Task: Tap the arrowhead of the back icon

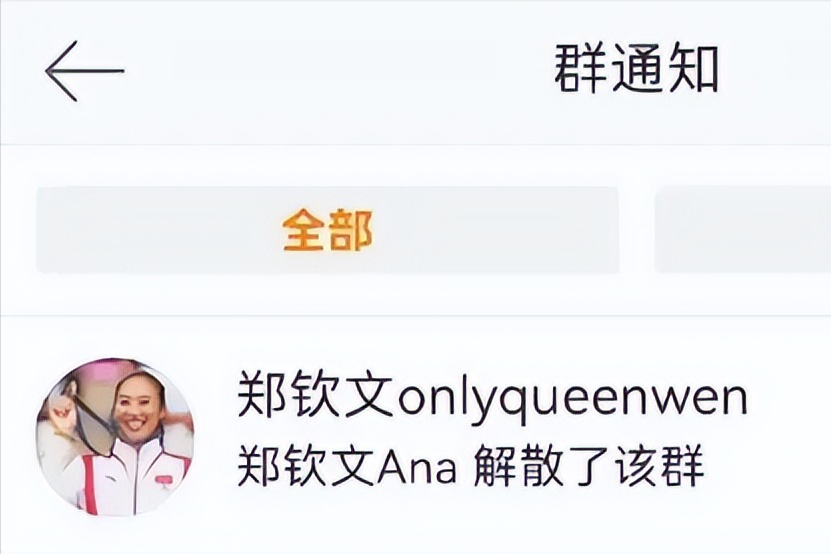Action: pos(61,71)
